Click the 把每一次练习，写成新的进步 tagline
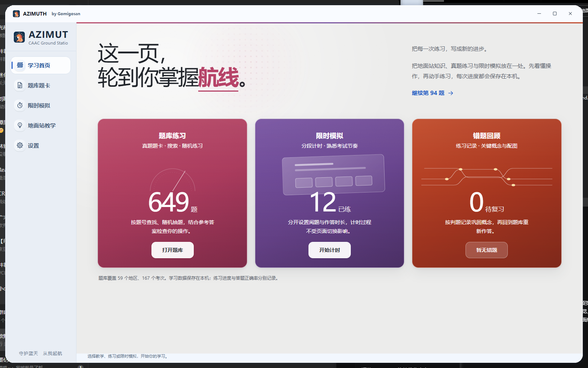The width and height of the screenshot is (588, 368). (x=450, y=49)
